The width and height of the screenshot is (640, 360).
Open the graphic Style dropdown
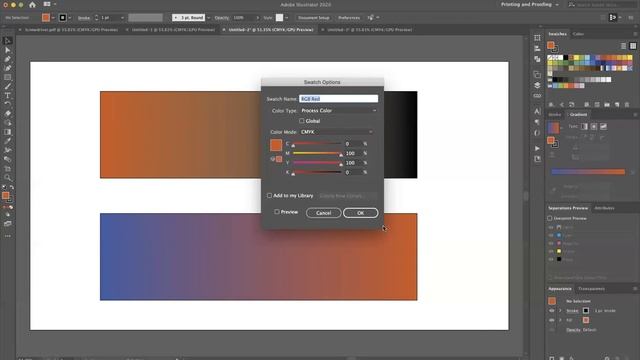click(287, 18)
